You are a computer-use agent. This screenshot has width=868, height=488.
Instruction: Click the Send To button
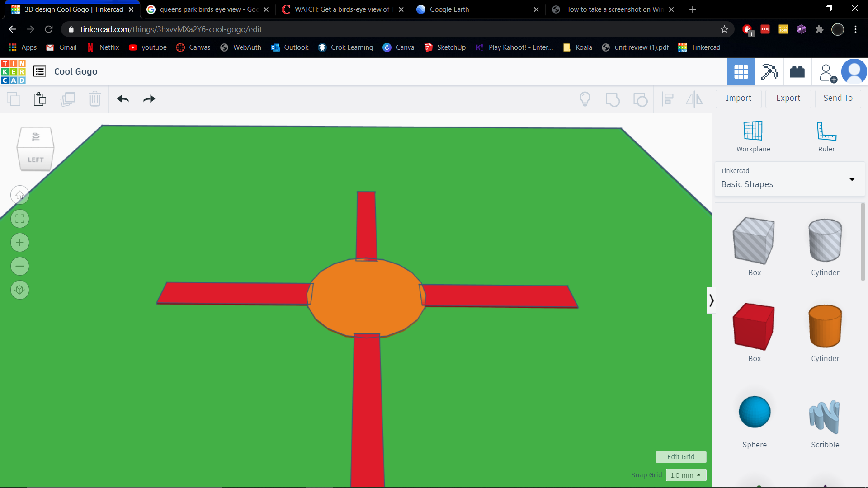(x=838, y=98)
